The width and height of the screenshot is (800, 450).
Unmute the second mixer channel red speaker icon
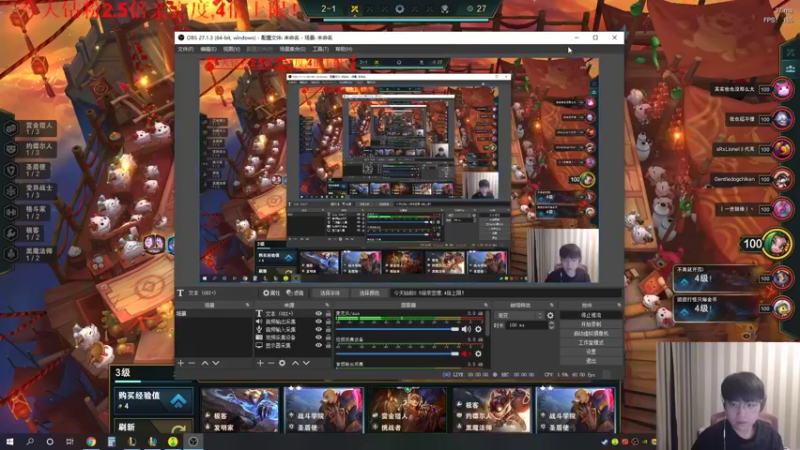[x=466, y=354]
